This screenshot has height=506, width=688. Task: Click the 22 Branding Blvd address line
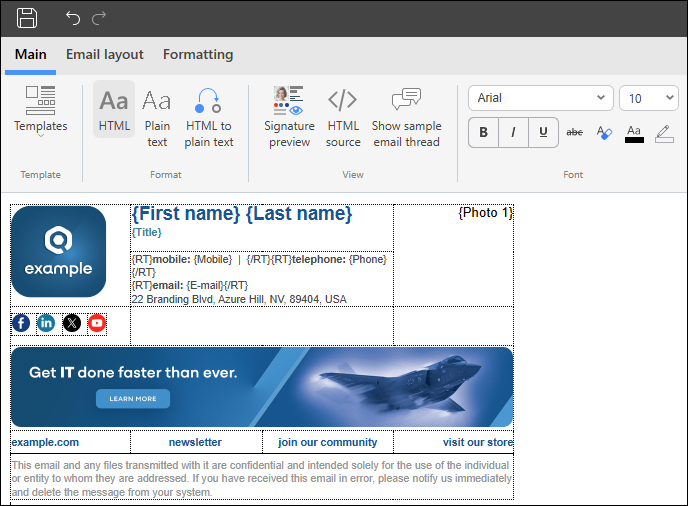click(x=239, y=299)
